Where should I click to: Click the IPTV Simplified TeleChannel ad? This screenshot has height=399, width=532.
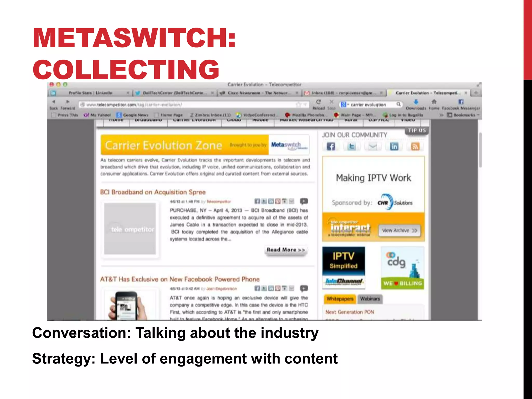tap(343, 268)
